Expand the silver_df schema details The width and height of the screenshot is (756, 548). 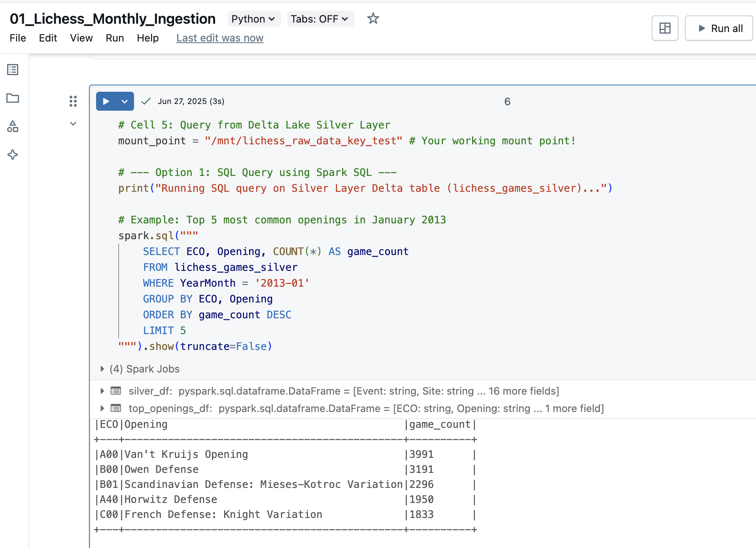point(102,391)
